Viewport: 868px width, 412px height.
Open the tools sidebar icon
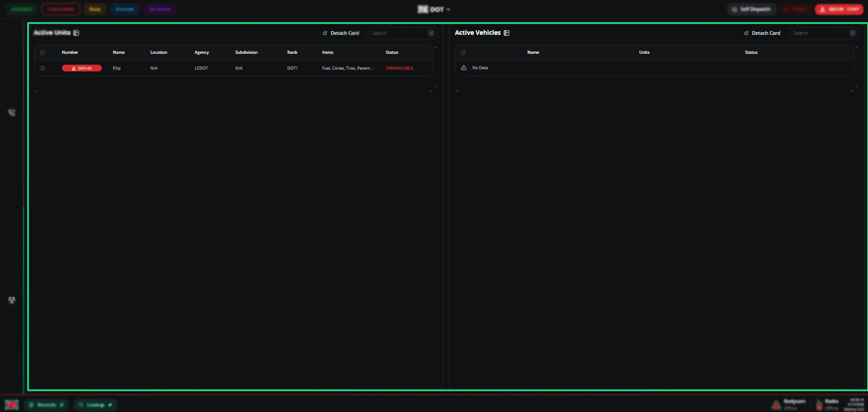tap(12, 300)
